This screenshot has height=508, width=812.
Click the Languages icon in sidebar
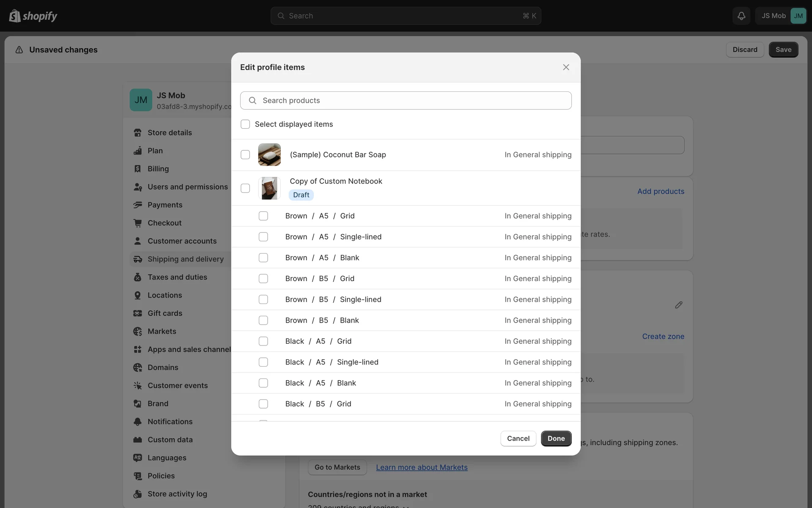[x=137, y=458]
